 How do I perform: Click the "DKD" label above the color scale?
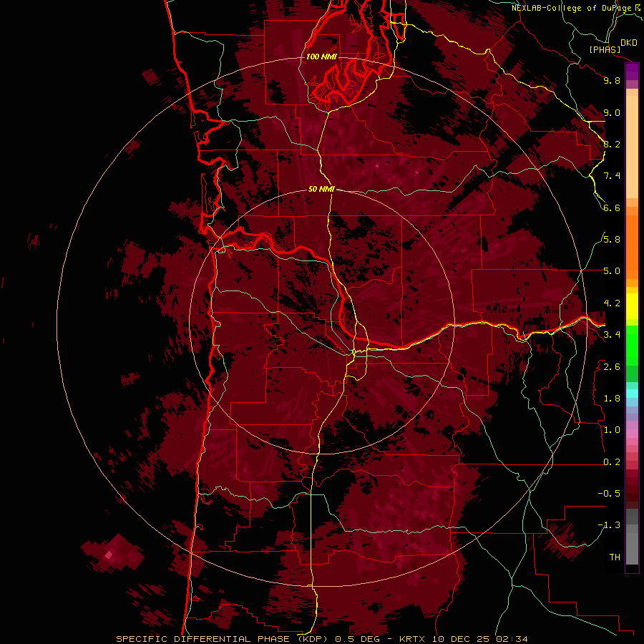[x=629, y=42]
